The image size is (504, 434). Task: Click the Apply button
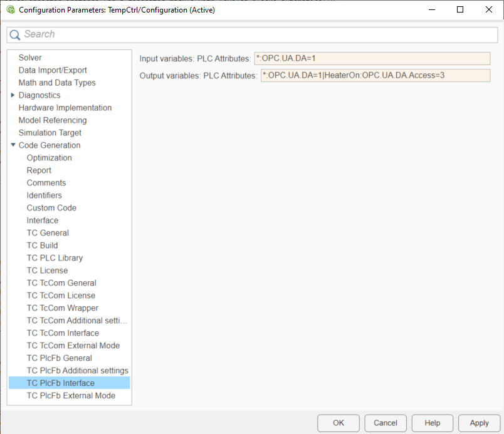479,423
